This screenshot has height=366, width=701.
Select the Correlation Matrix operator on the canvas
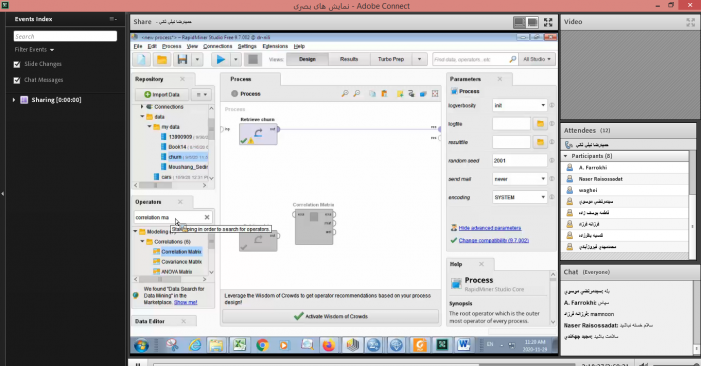(314, 227)
